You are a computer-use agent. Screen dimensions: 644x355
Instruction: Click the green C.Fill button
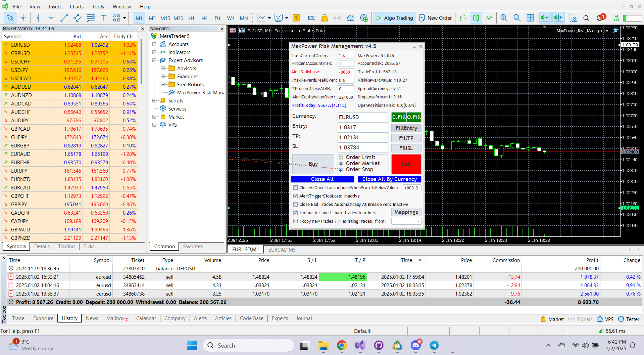coord(399,117)
